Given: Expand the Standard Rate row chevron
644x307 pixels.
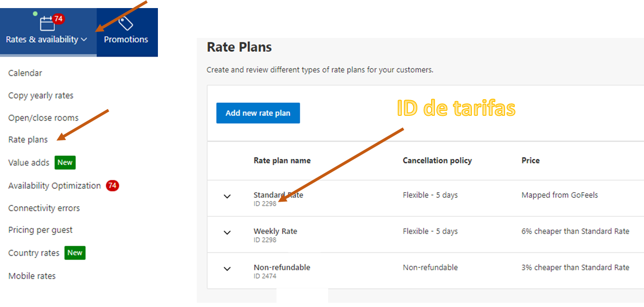Looking at the screenshot, I should [227, 196].
